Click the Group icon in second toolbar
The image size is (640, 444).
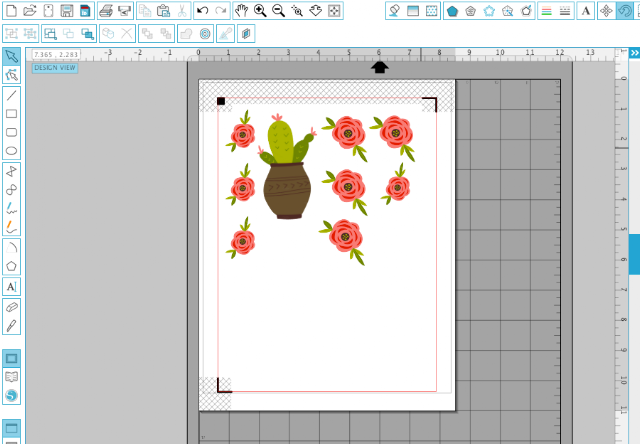coord(11,33)
